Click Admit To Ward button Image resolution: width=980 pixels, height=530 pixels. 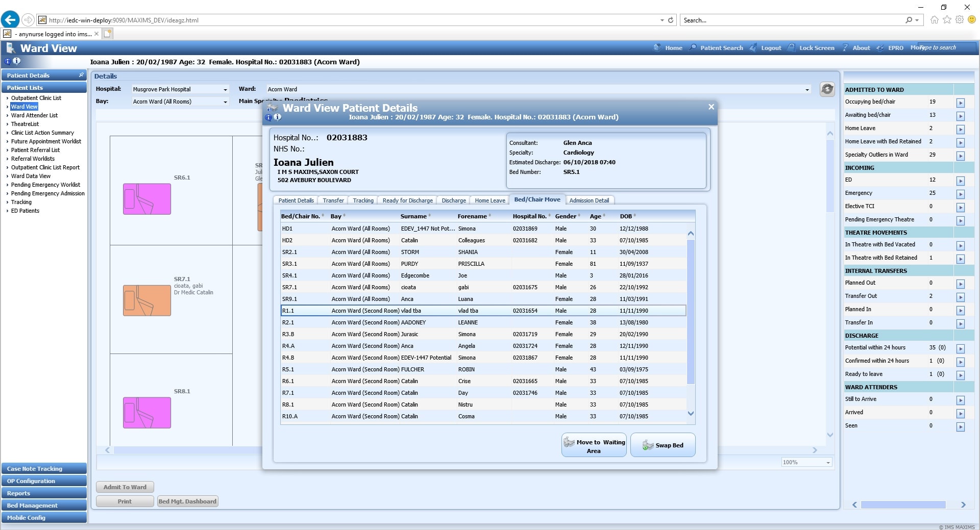pyautogui.click(x=125, y=487)
